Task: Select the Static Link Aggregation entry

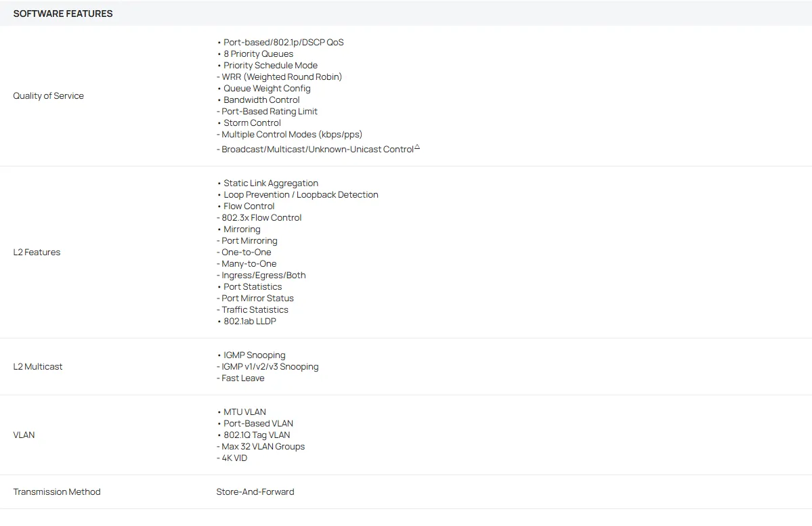Action: tap(270, 183)
